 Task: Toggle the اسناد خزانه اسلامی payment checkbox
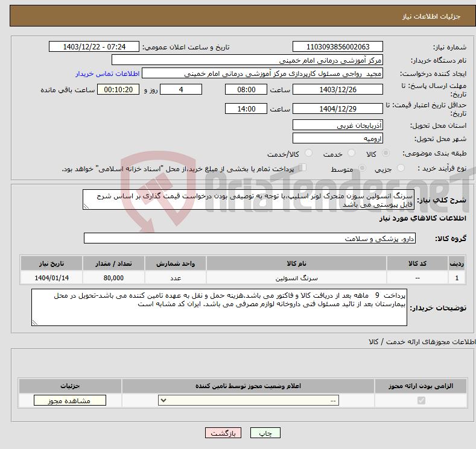303,168
